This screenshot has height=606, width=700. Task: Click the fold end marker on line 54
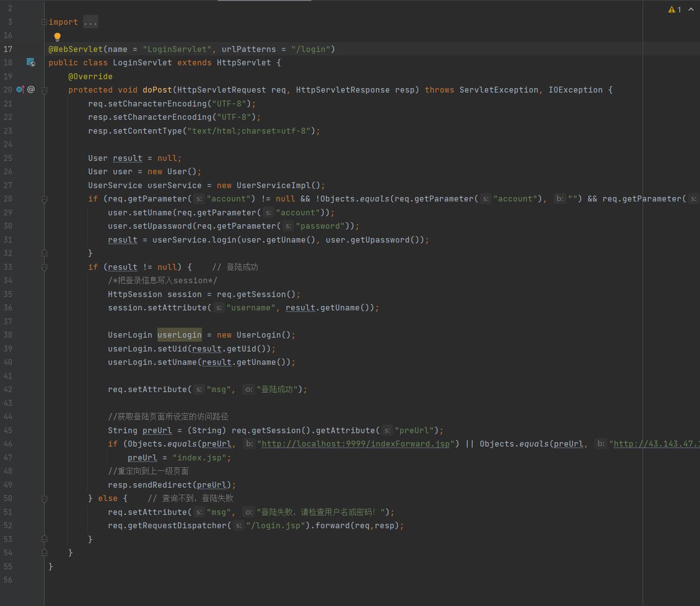[44, 553]
